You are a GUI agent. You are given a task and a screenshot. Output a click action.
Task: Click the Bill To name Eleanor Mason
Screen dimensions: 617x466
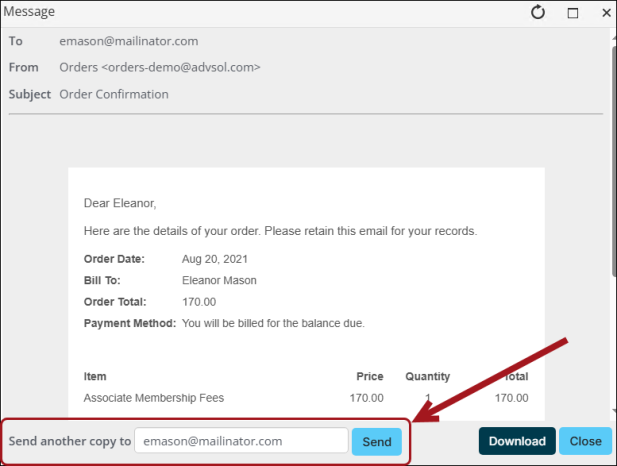pos(219,280)
